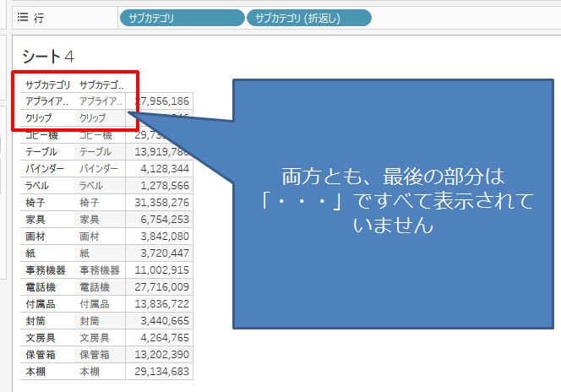Screen dimensions: 561x392
Task: Select the bold 椅子 row header
Action: click(35, 203)
